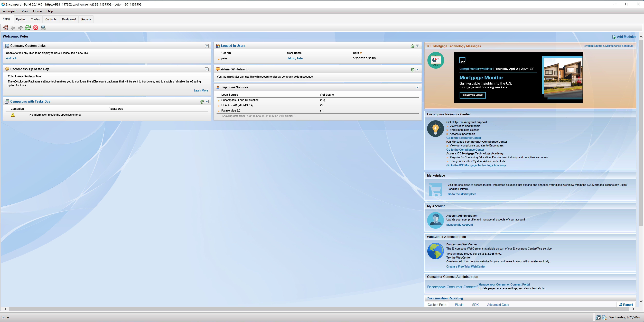The width and height of the screenshot is (644, 322).
Task: Refresh the Admin Whiteboard panel
Action: (x=412, y=70)
